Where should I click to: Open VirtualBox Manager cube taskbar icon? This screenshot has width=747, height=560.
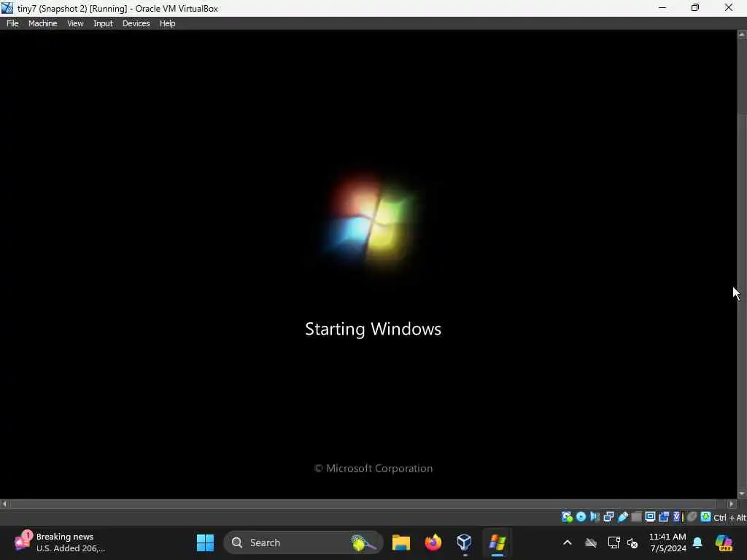[x=464, y=542]
